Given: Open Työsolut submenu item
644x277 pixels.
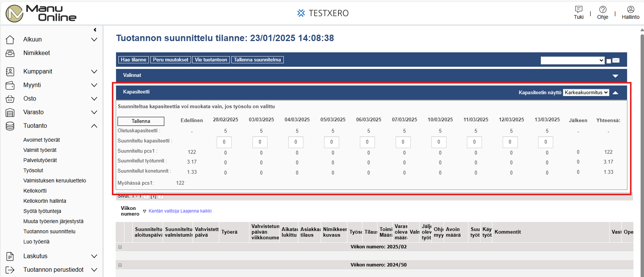Looking at the screenshot, I should (33, 170).
